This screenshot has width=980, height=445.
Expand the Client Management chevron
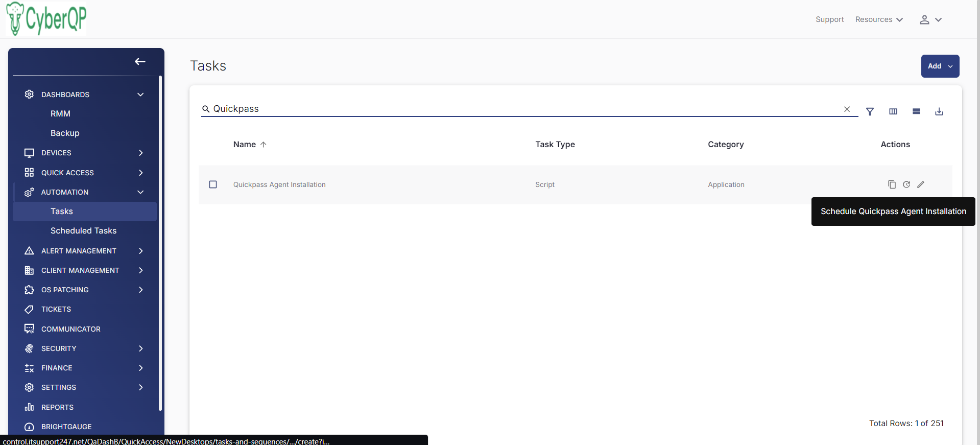[x=140, y=270]
